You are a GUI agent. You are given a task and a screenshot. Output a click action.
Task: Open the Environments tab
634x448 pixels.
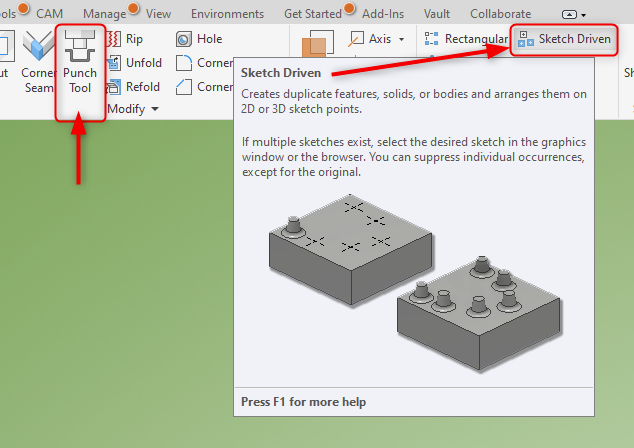(x=227, y=14)
